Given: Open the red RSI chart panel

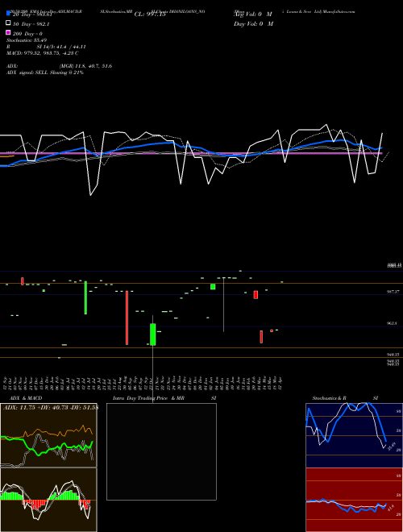Looking at the screenshot, I should pyautogui.click(x=354, y=500).
